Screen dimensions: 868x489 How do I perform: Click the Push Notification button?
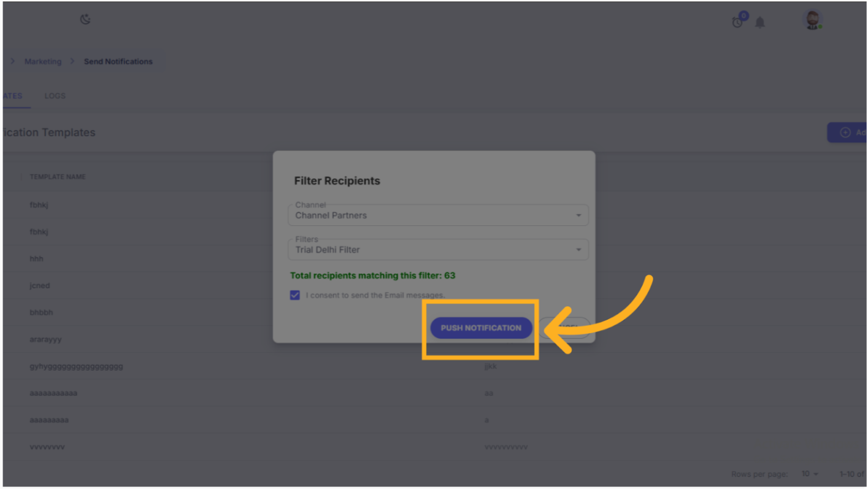coord(481,328)
